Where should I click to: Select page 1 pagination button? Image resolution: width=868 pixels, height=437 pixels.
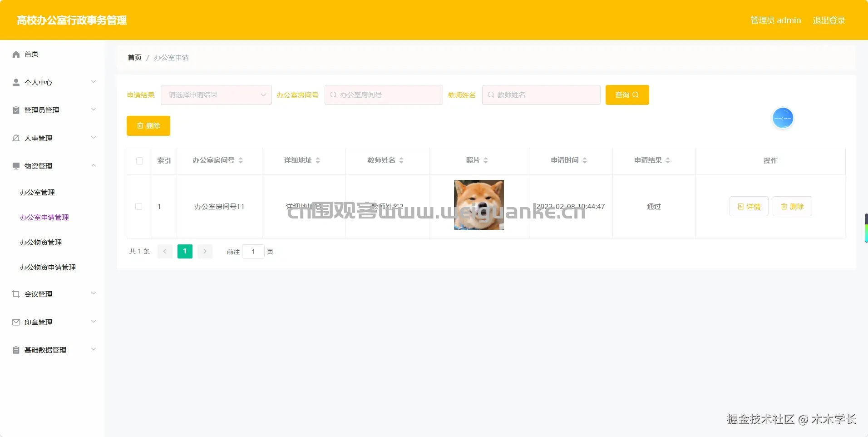[185, 251]
